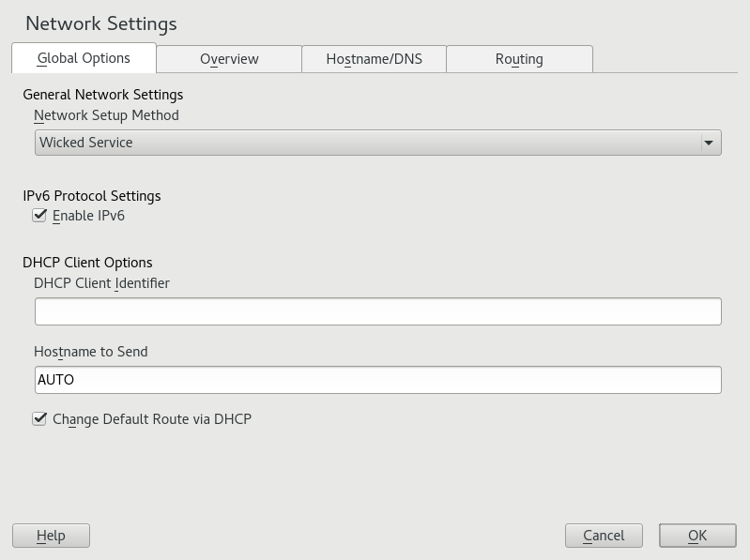Viewport: 750px width, 560px height.
Task: Click the General Network Settings heading
Action: point(103,95)
